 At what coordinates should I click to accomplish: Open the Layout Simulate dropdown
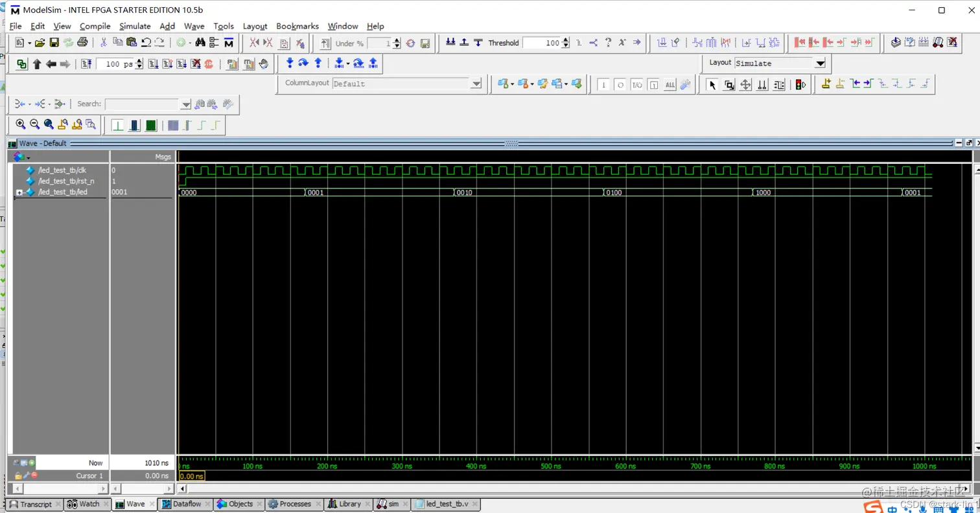[x=820, y=63]
